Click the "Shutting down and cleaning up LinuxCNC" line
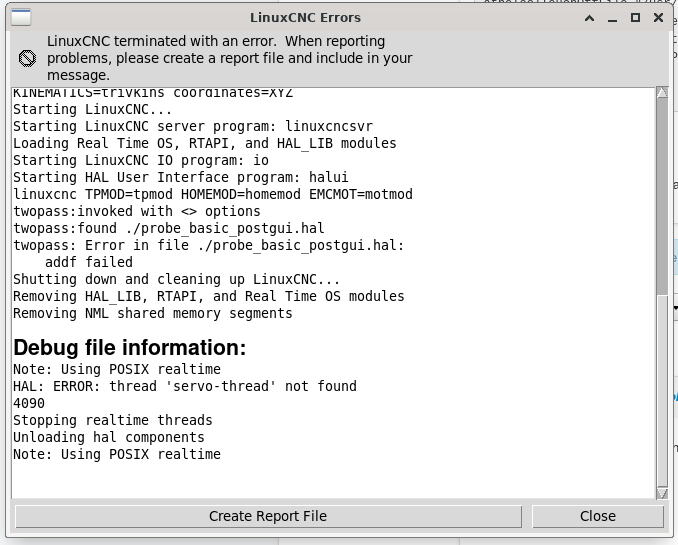This screenshot has width=678, height=545. (176, 279)
